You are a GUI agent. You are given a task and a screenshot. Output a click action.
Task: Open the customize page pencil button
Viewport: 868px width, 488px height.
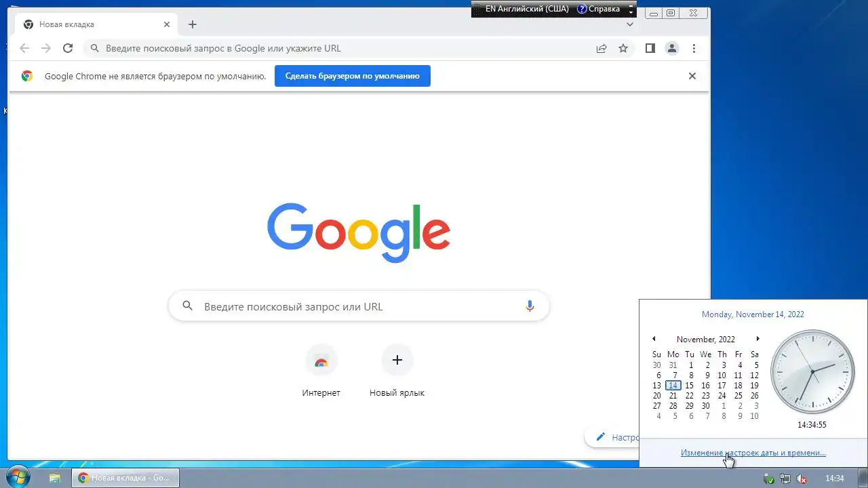tap(612, 437)
